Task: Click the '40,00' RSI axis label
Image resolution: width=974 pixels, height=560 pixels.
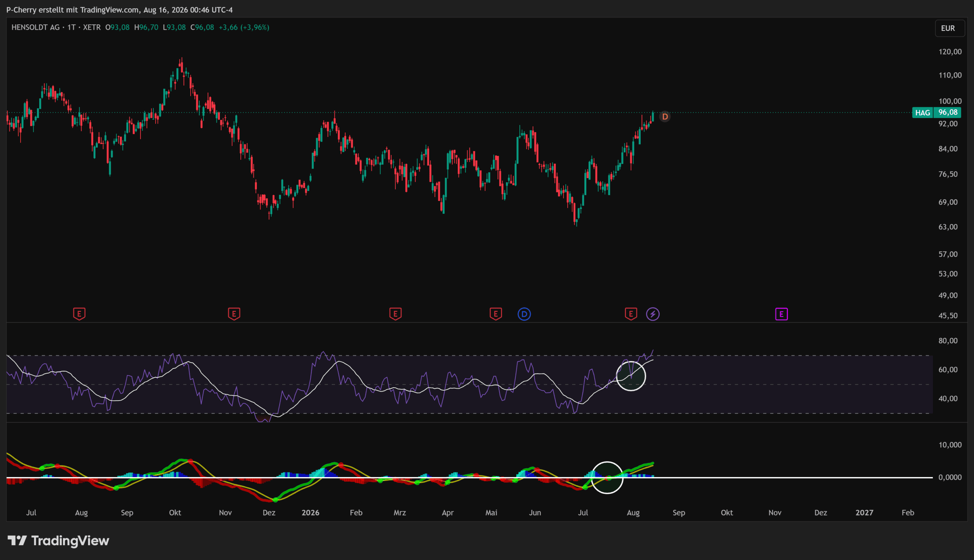Action: (x=948, y=398)
